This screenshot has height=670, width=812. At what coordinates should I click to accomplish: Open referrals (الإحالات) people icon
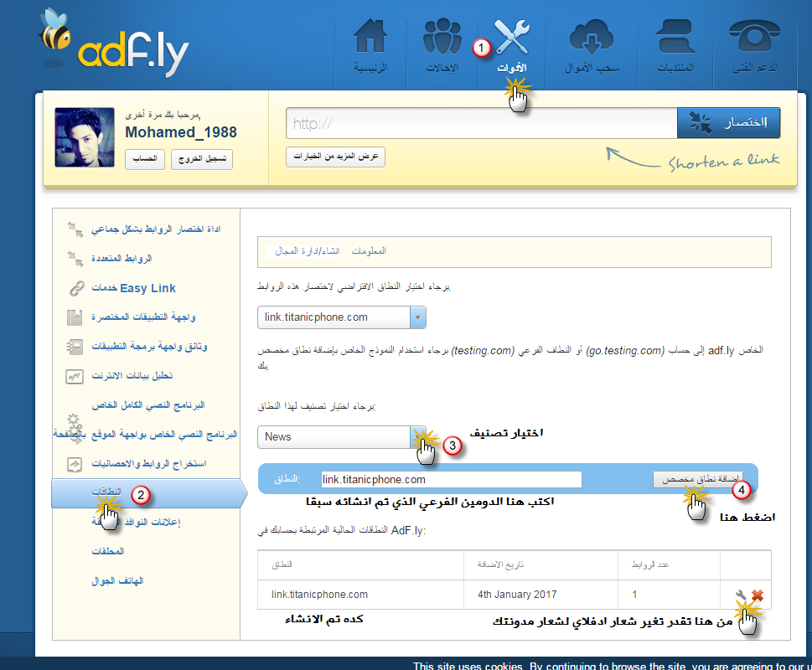(x=442, y=36)
